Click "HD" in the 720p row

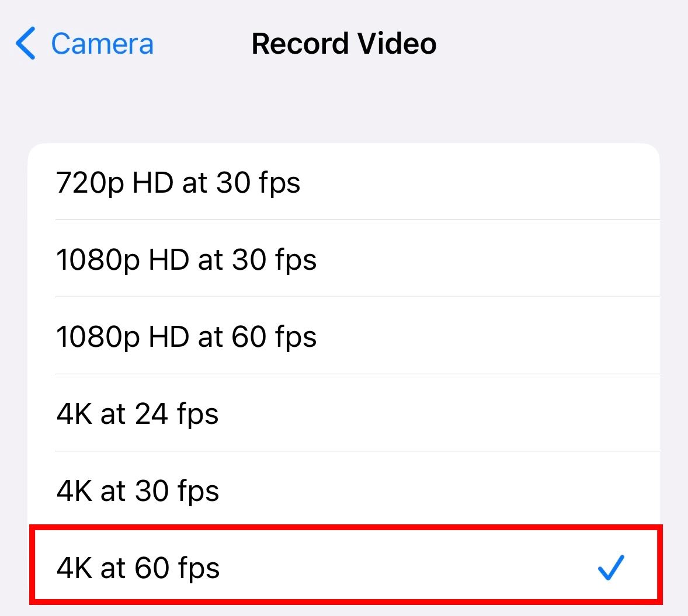tap(153, 183)
